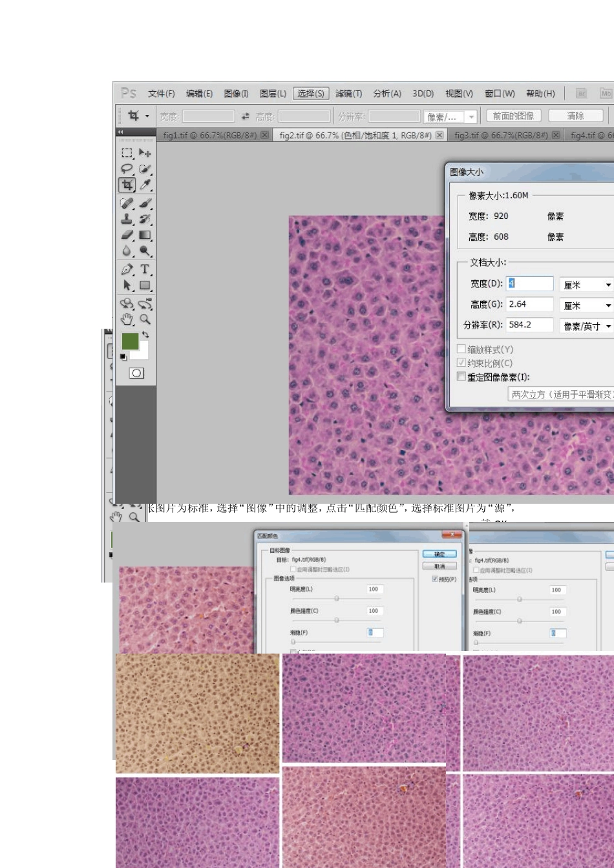Screen dimensions: 614x868
Task: Select the 3D Object Rotate tool
Action: tap(127, 304)
